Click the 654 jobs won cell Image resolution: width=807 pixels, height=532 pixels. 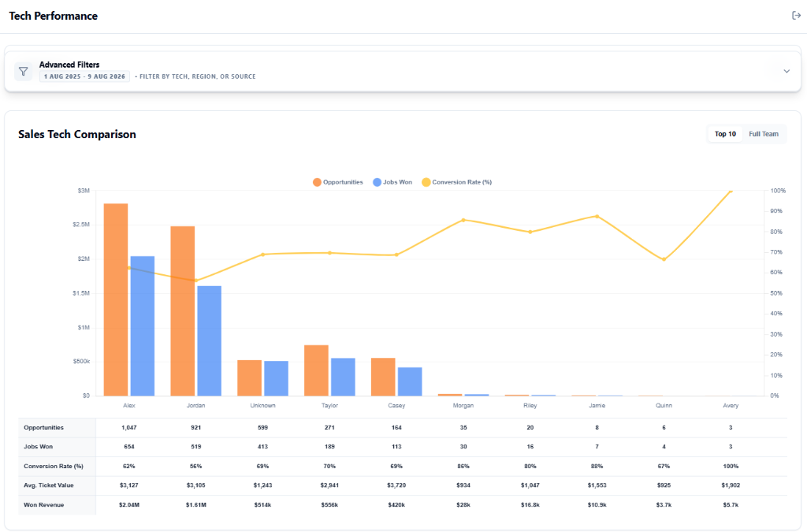coord(129,447)
